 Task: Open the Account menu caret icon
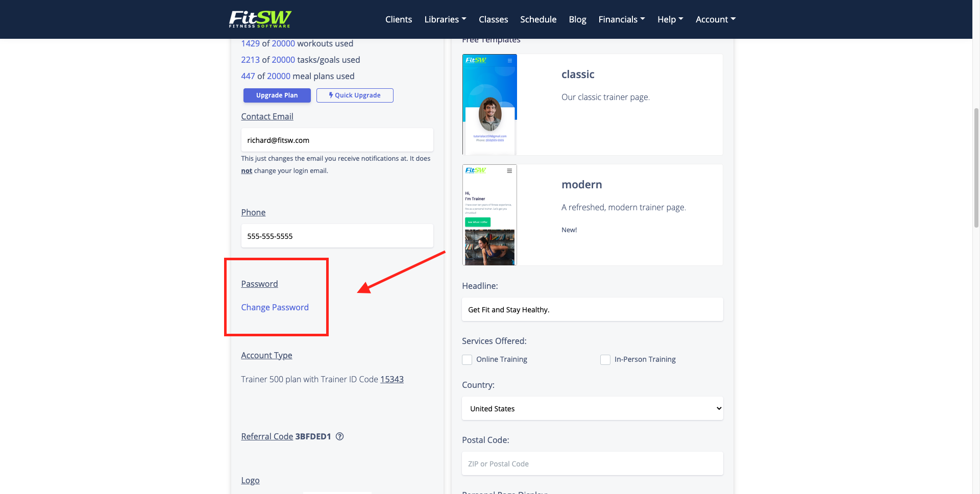pos(733,19)
